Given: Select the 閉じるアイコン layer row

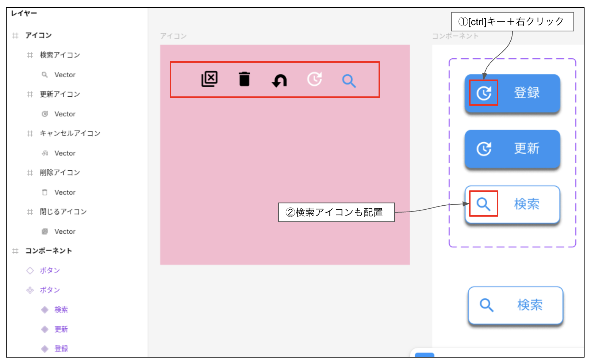Looking at the screenshot, I should point(63,212).
